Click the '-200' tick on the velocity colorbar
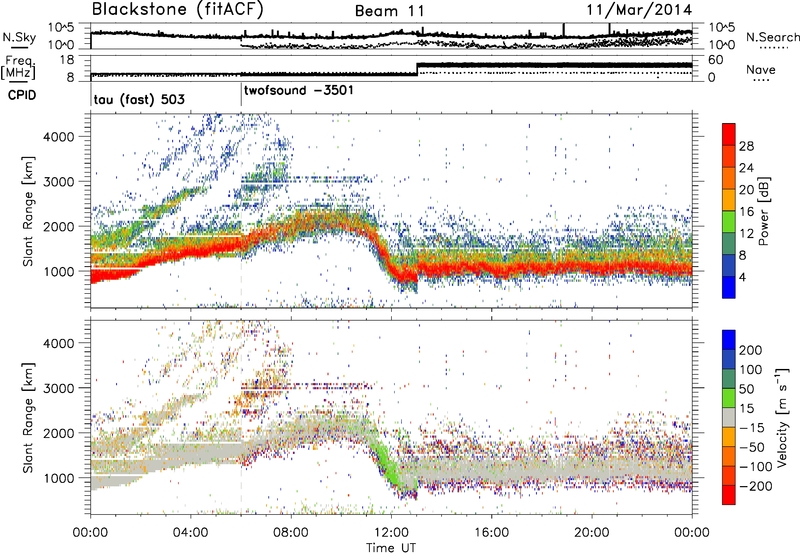 click(756, 486)
